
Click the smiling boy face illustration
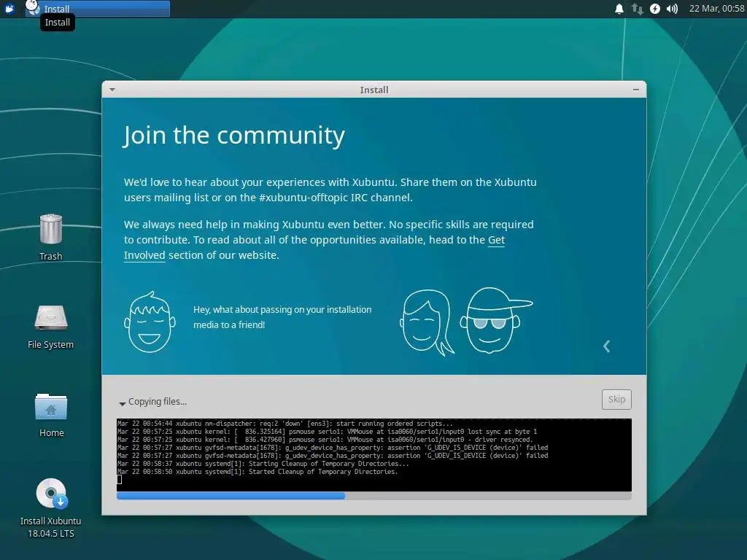tap(150, 322)
